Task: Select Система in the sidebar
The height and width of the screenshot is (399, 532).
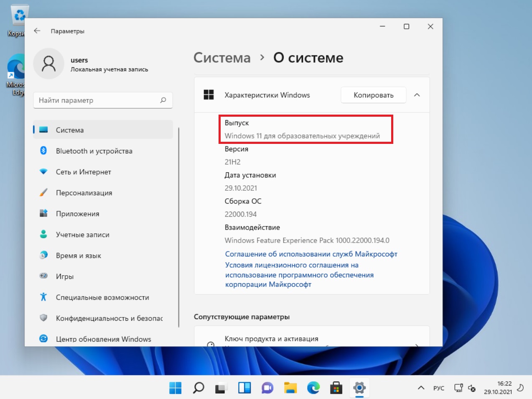Action: coord(103,130)
